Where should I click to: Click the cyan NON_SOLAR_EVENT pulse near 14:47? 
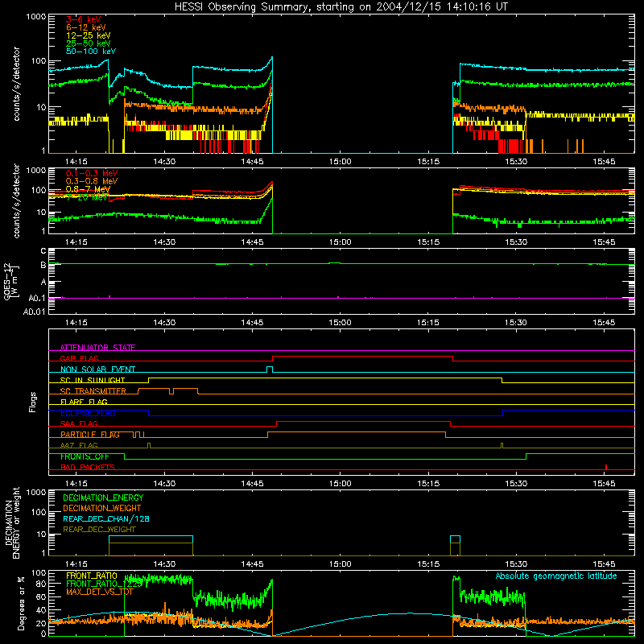point(270,369)
